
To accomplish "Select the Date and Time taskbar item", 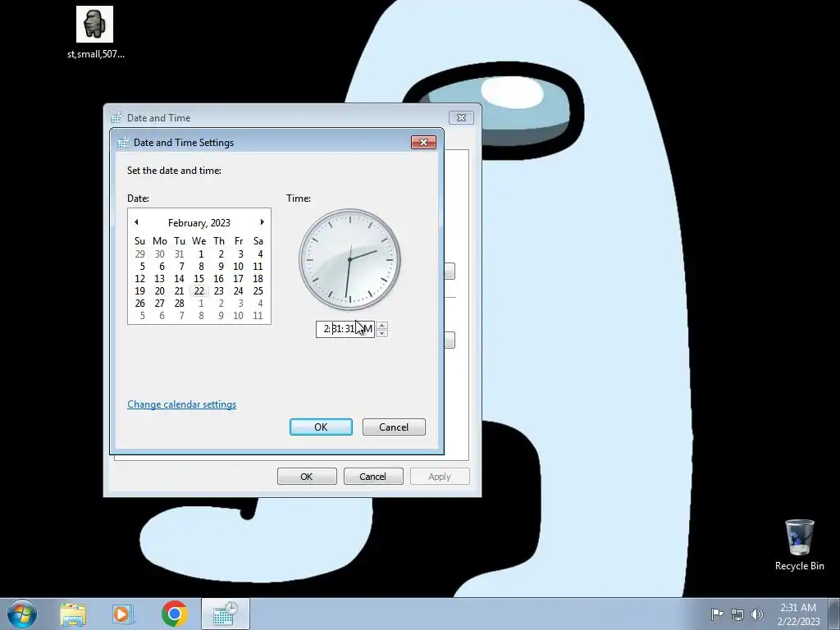I will tap(226, 614).
